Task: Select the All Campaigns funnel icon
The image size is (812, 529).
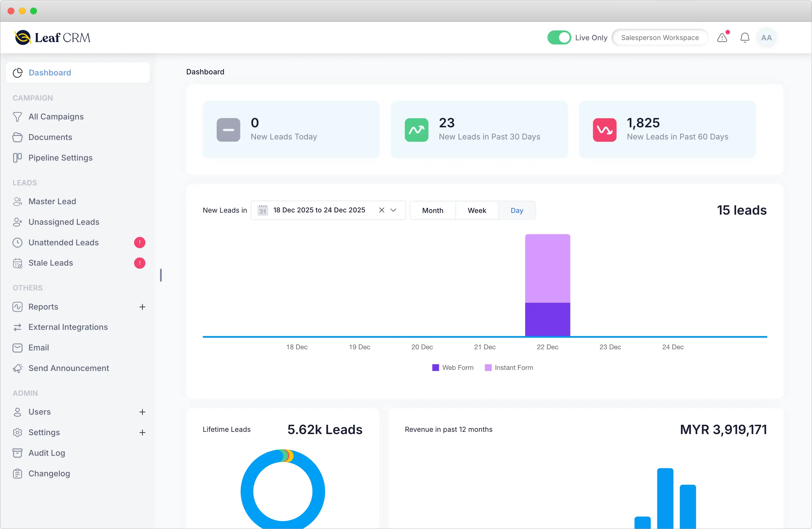Action: coord(18,116)
